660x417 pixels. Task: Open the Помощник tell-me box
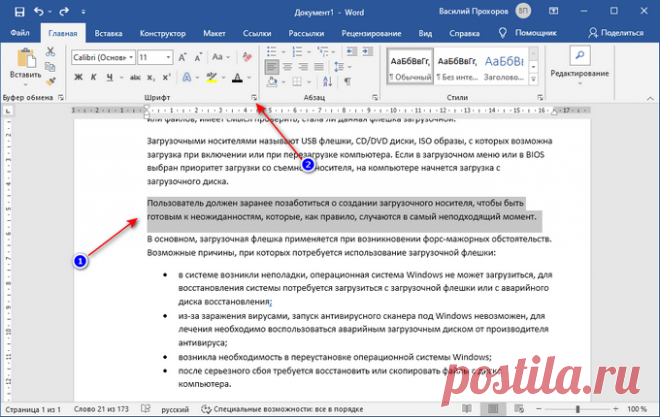528,33
